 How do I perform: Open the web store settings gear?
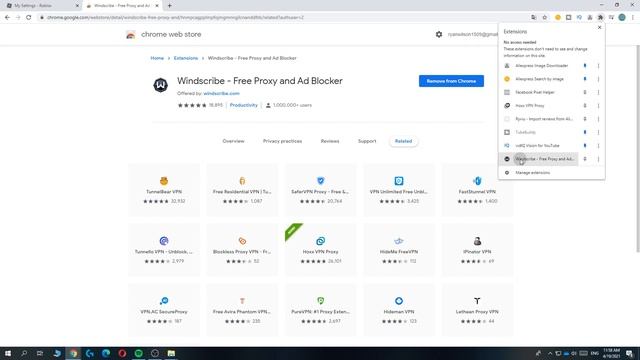(x=439, y=34)
